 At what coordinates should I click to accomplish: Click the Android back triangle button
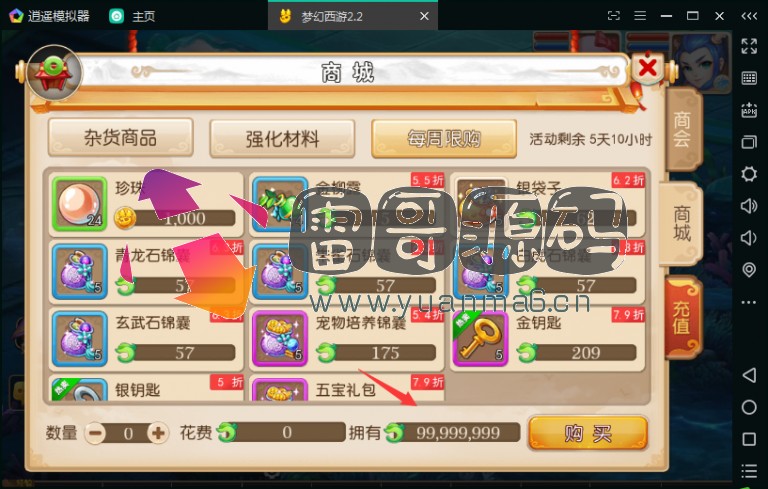[x=749, y=375]
